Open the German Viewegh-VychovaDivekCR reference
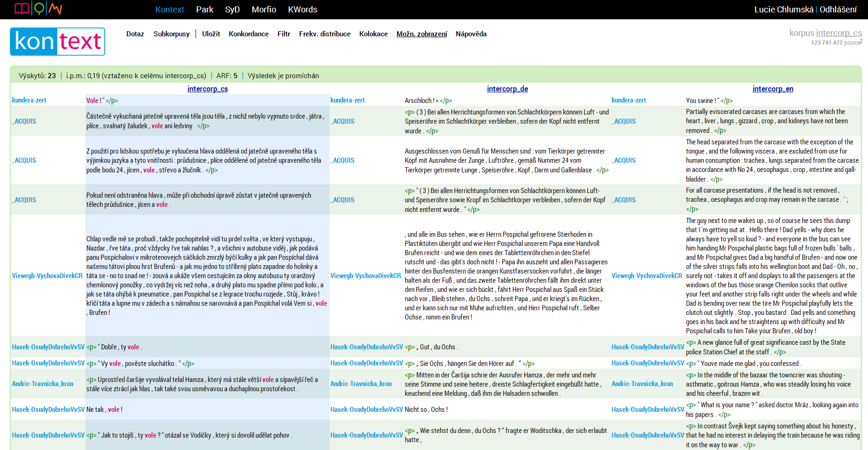 point(366,276)
